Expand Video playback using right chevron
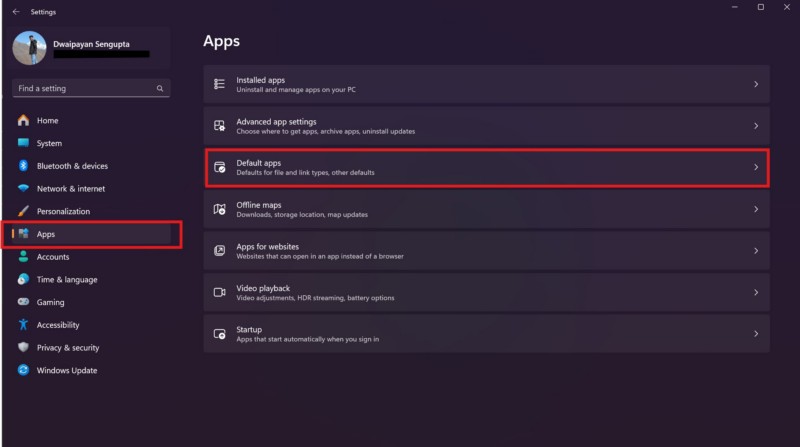The width and height of the screenshot is (800, 447). tap(756, 292)
